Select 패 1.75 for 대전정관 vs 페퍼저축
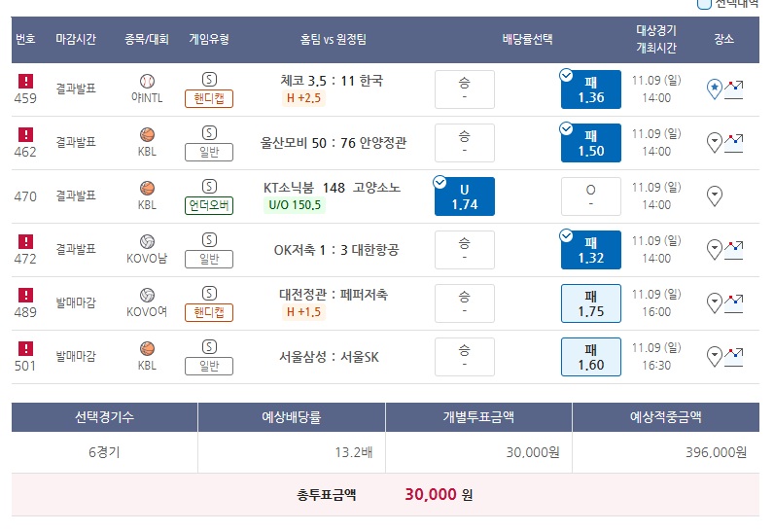Viewport: 774px width, 532px height. pyautogui.click(x=591, y=303)
